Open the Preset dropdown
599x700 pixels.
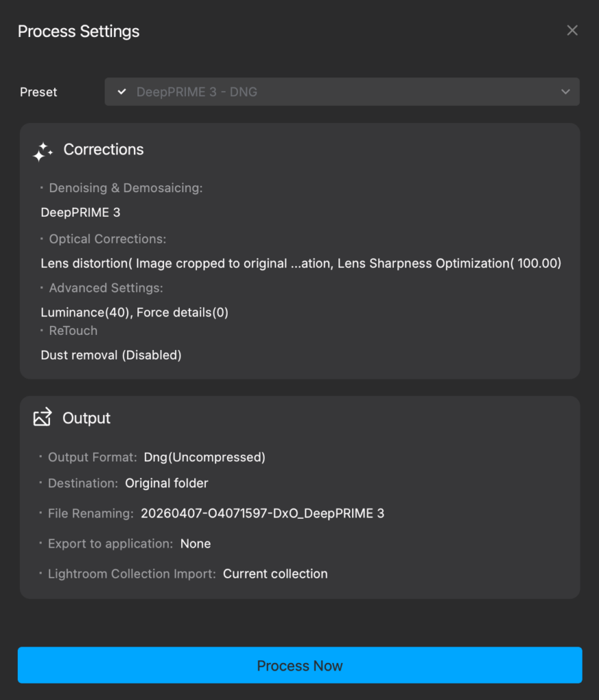point(342,92)
